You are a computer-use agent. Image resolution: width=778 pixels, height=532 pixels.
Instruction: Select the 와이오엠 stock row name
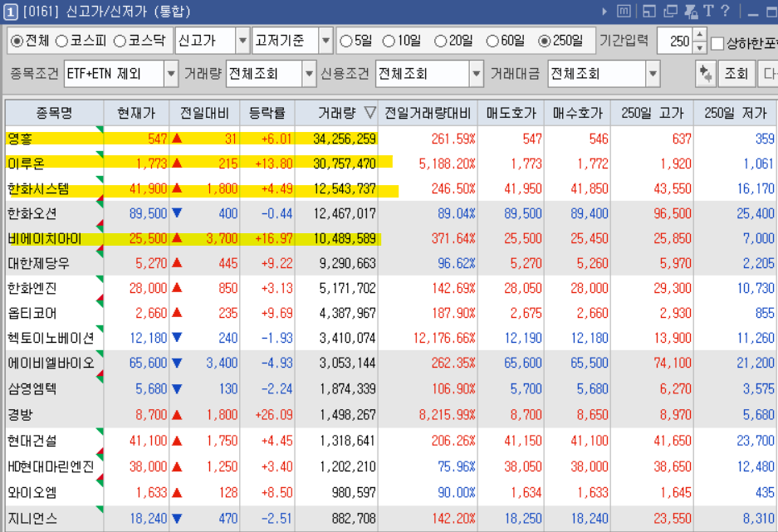tap(32, 492)
